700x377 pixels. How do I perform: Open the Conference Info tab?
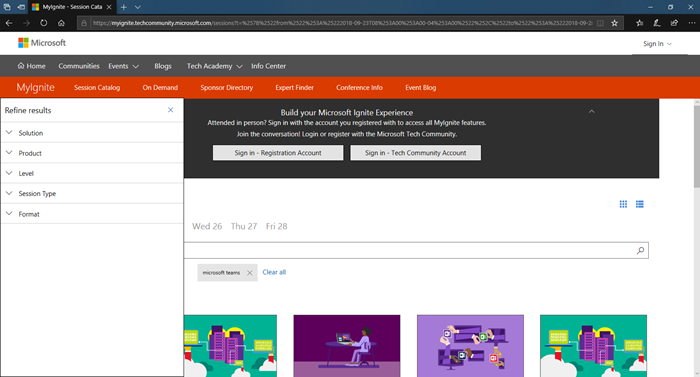pos(359,88)
